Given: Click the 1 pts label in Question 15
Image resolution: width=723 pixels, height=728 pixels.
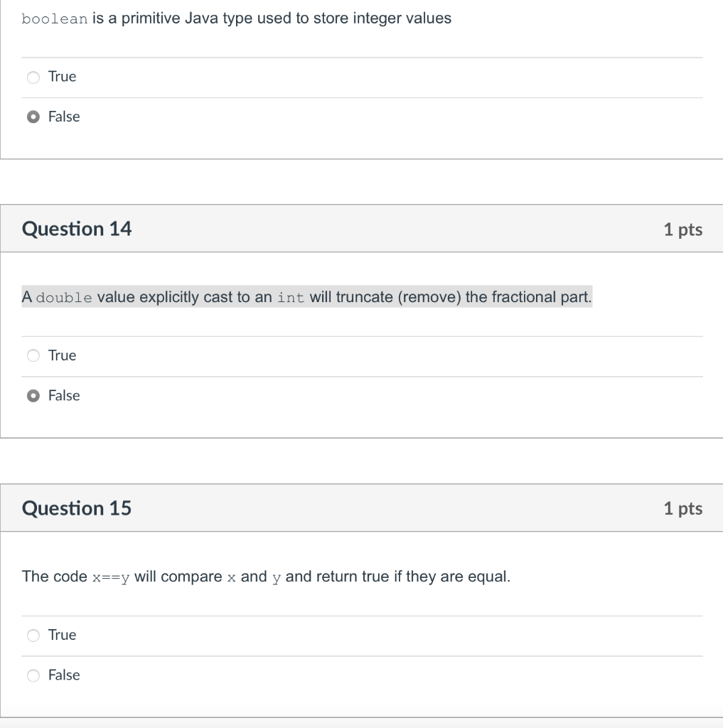Looking at the screenshot, I should coord(683,508).
